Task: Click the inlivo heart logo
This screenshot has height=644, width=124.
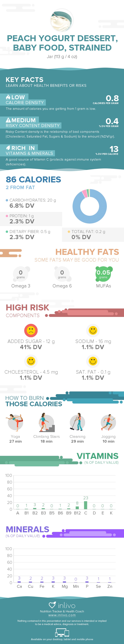Action: (x=52, y=605)
